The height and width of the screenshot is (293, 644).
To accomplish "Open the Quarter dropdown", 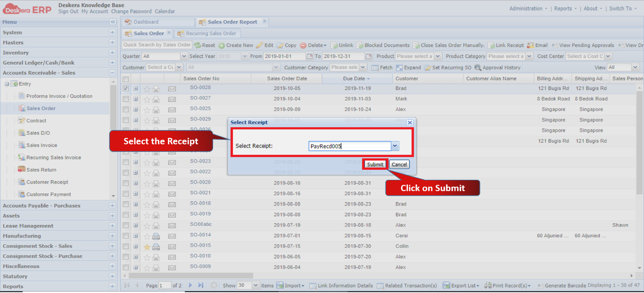I will 184,56.
